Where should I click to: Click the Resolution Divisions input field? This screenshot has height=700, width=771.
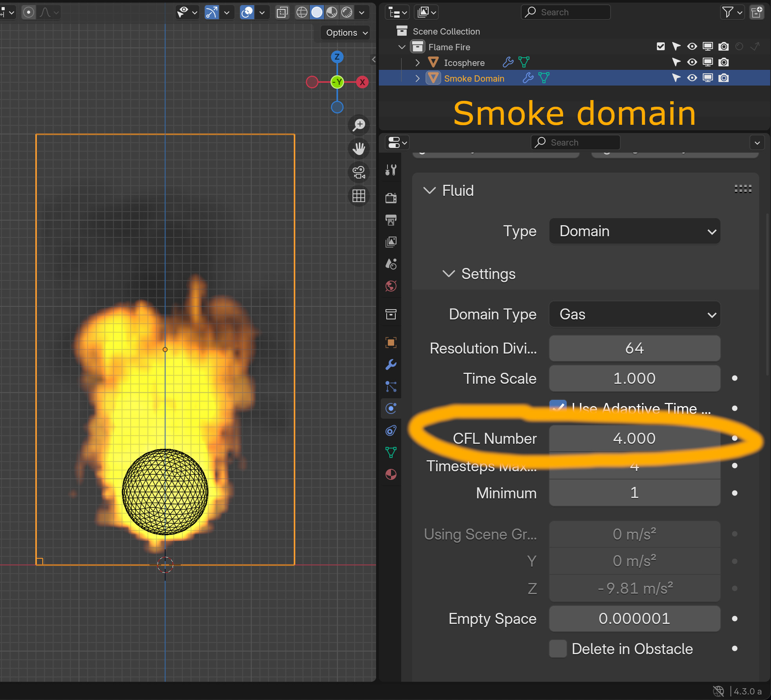coord(633,348)
